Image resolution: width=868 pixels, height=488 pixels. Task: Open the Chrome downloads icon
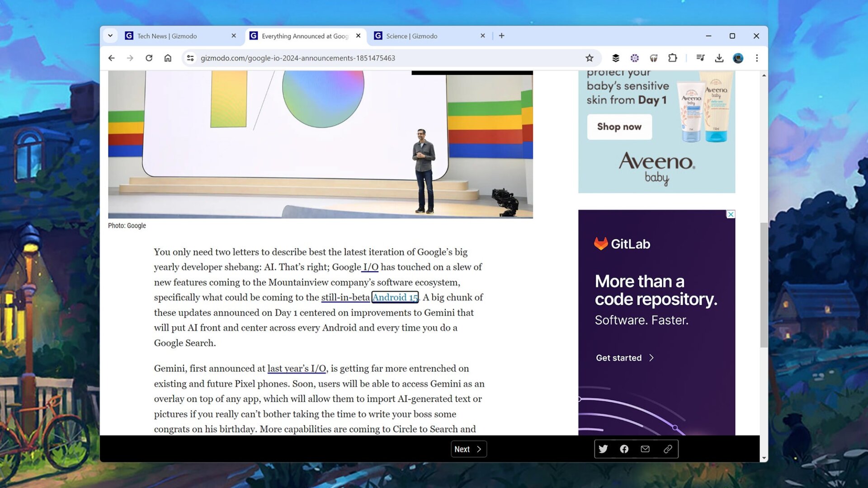(719, 58)
